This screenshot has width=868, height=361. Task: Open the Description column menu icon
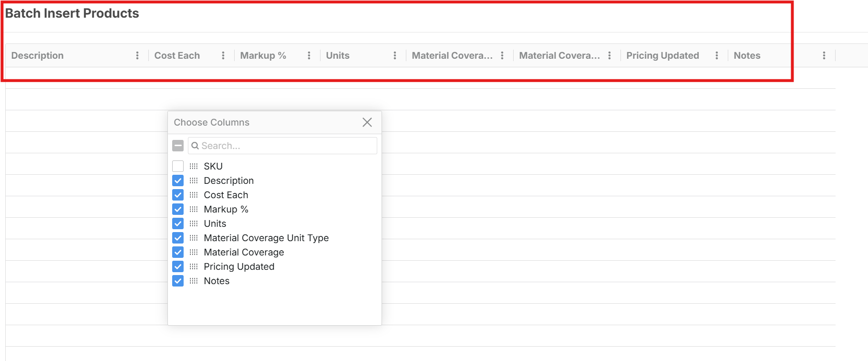click(x=137, y=55)
